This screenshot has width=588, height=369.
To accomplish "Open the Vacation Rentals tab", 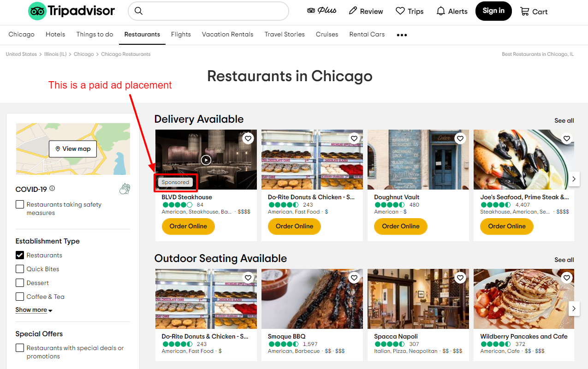I will tap(228, 35).
